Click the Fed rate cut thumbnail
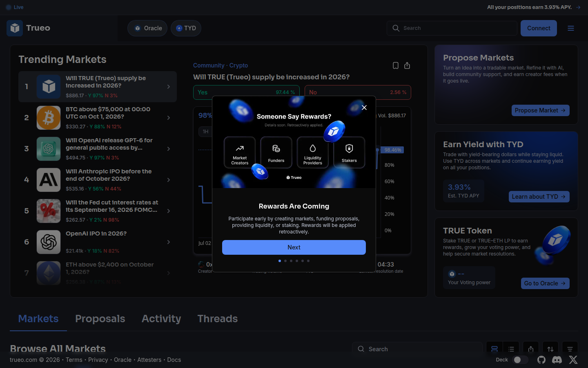 [x=49, y=211]
